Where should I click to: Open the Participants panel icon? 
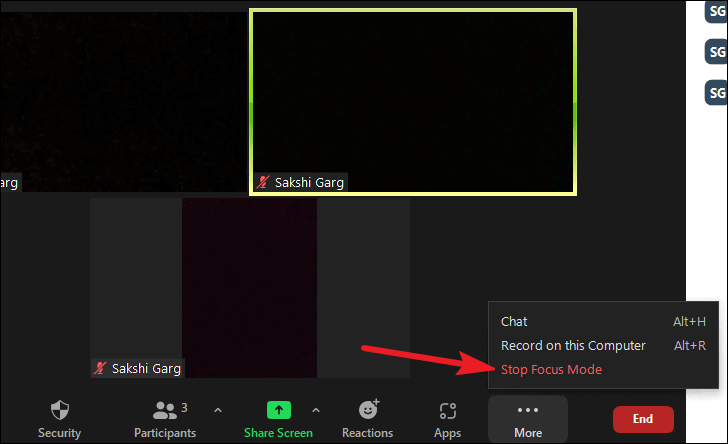click(x=164, y=410)
